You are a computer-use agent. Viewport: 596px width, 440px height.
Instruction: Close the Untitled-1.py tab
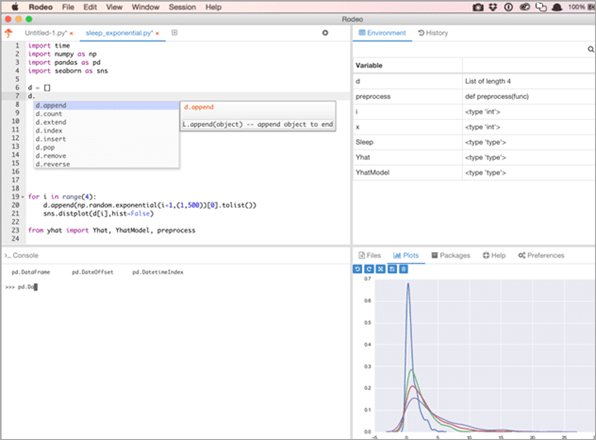pos(71,33)
